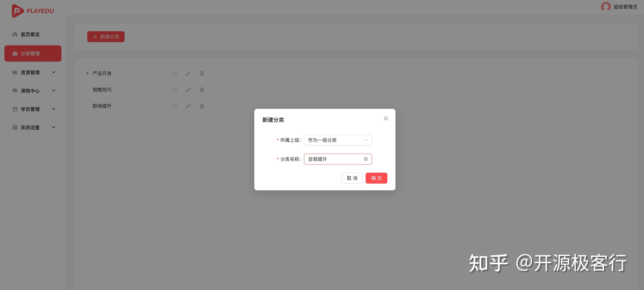Open the 所属上级 dropdown in dialog
Viewport: 644px width, 290px height.
337,140
